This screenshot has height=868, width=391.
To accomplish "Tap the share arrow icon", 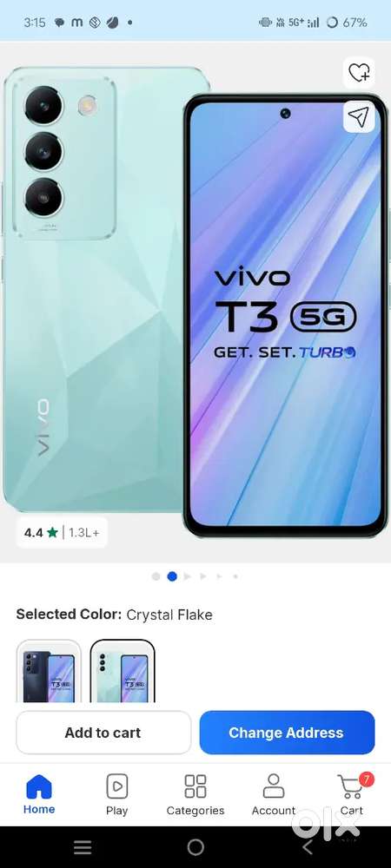I will click(359, 117).
